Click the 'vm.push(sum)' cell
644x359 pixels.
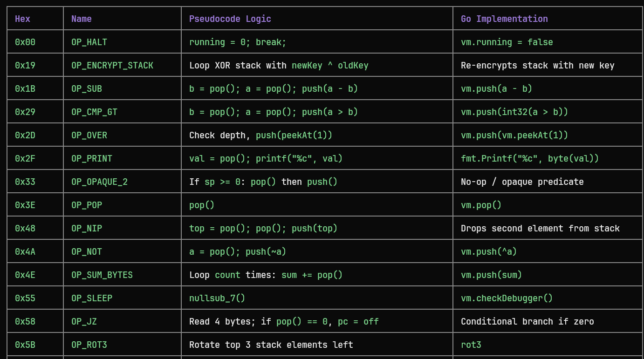[x=548, y=275]
